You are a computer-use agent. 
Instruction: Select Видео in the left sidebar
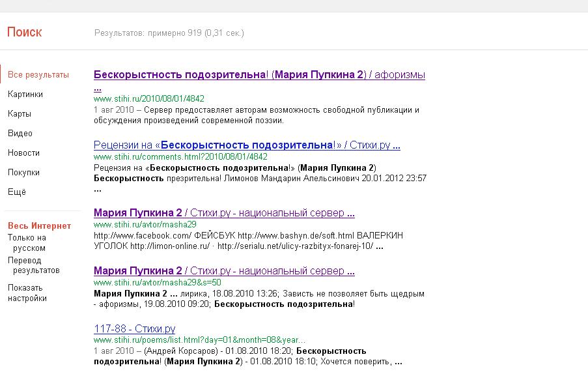coord(20,134)
